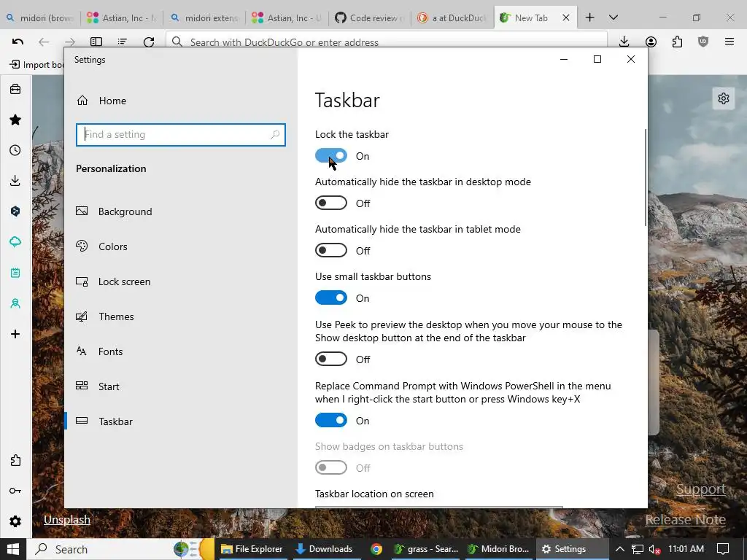Click the Support link on new tab page
The height and width of the screenshot is (560, 747).
(701, 489)
